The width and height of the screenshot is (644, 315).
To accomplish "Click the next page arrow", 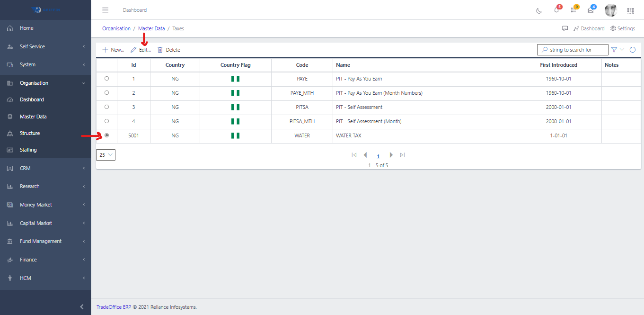I will coord(391,155).
